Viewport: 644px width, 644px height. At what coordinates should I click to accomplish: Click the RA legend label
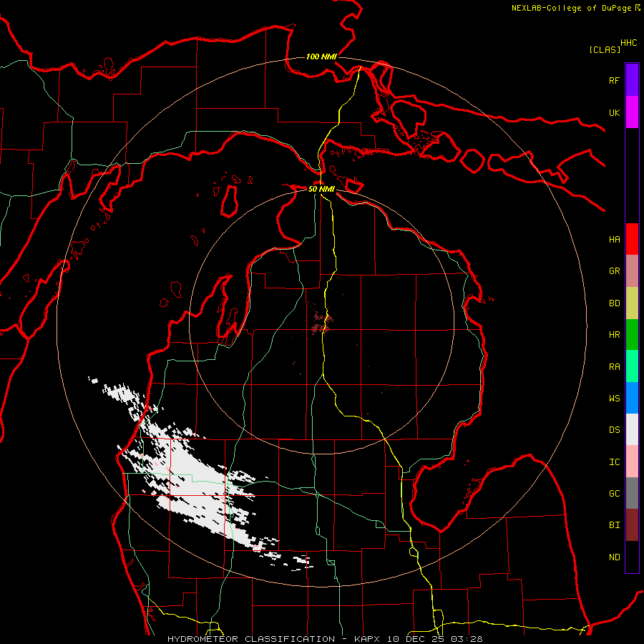[614, 367]
